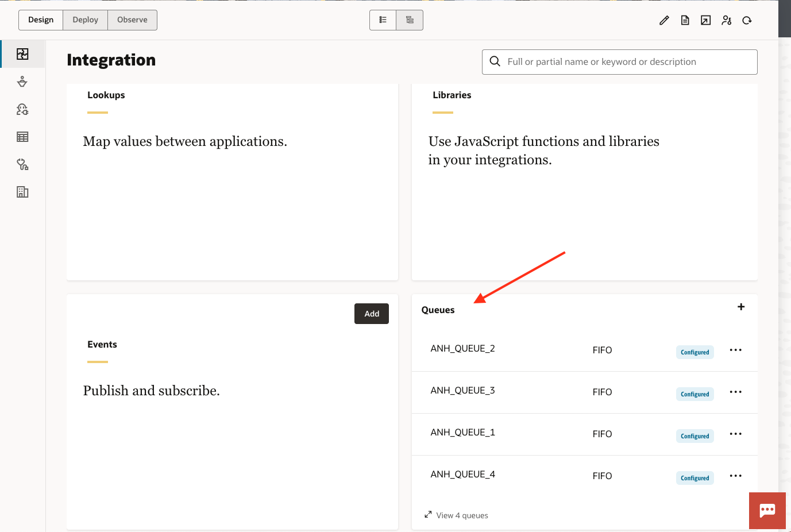Open the Integration puzzle icon in sidebar
Image resolution: width=791 pixels, height=532 pixels.
coord(22,54)
